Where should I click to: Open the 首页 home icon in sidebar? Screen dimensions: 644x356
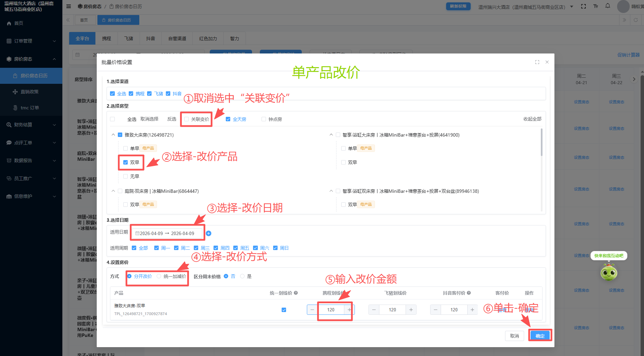(x=9, y=23)
